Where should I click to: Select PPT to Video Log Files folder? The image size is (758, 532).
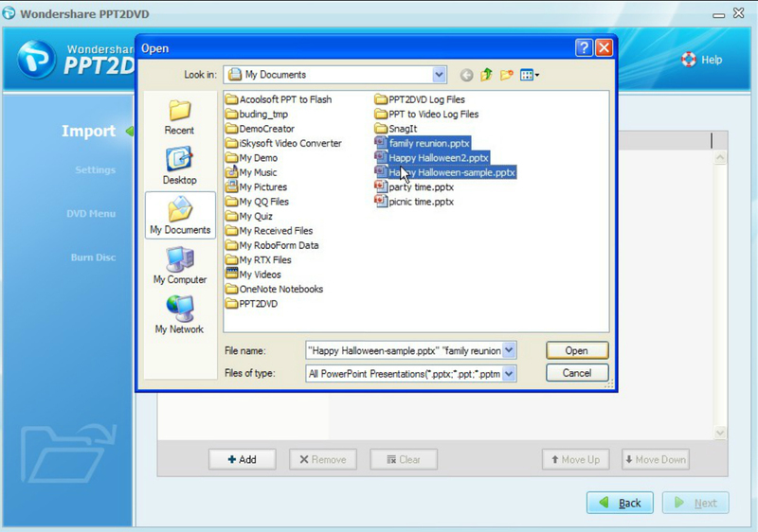click(x=427, y=115)
